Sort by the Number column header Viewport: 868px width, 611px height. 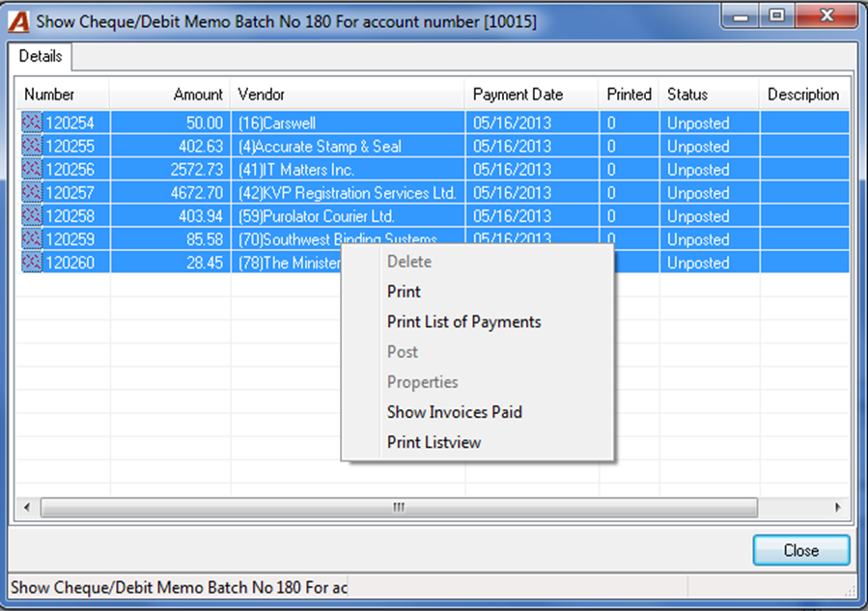coord(63,94)
